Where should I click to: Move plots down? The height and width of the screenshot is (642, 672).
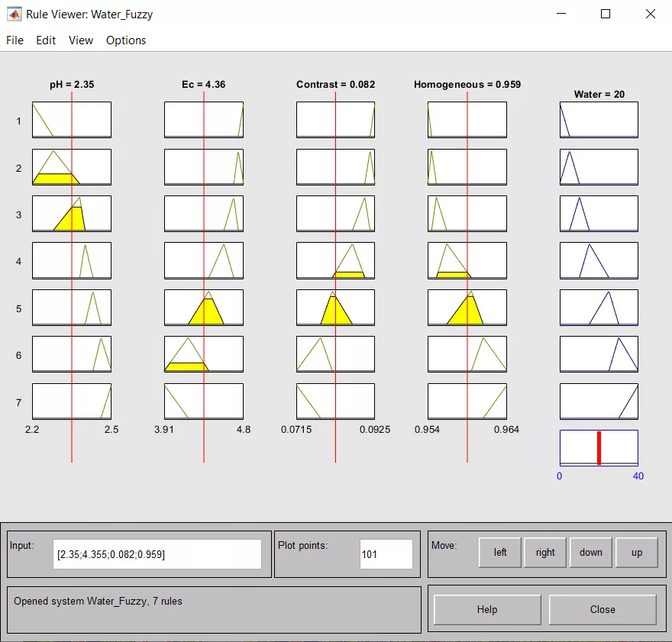coord(590,553)
